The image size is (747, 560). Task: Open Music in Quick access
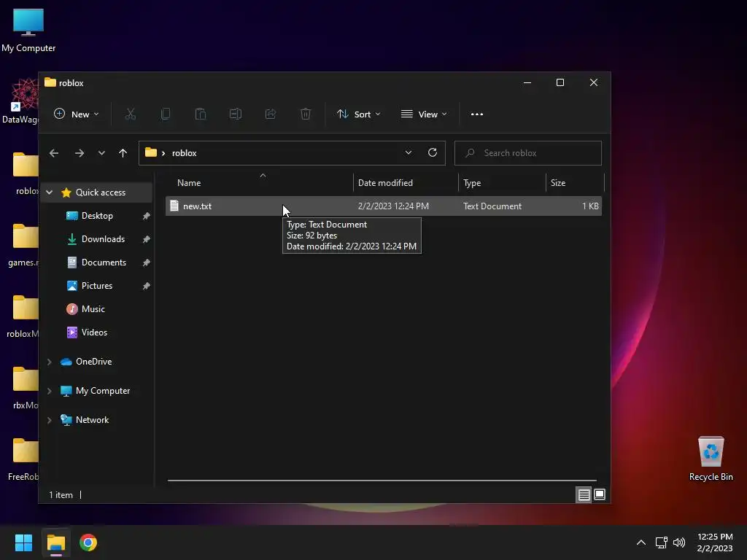pyautogui.click(x=93, y=309)
